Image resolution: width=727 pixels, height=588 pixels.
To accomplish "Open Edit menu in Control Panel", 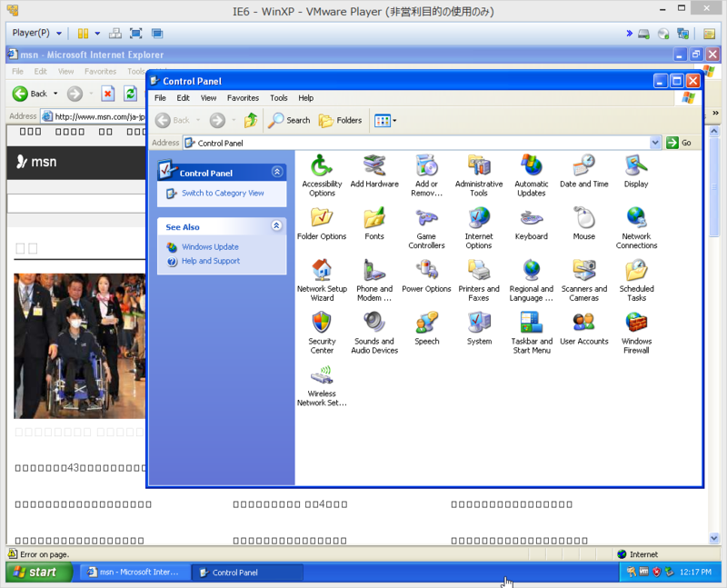I will point(183,98).
